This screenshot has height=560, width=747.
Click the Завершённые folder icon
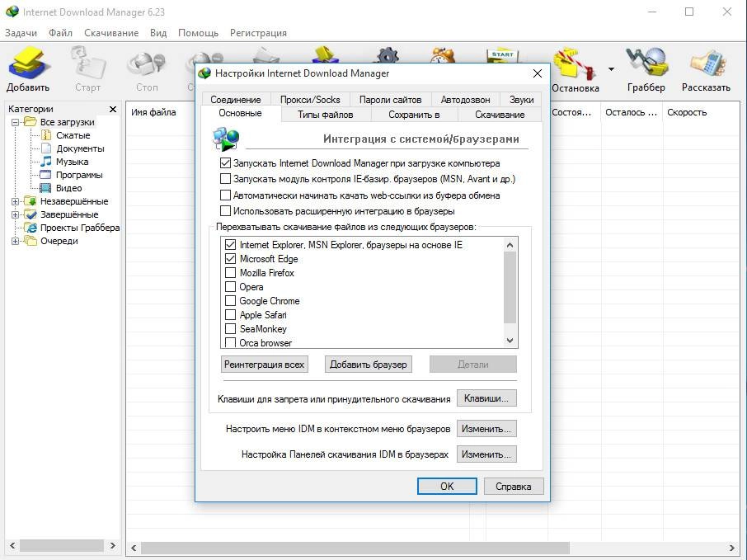pyautogui.click(x=31, y=214)
